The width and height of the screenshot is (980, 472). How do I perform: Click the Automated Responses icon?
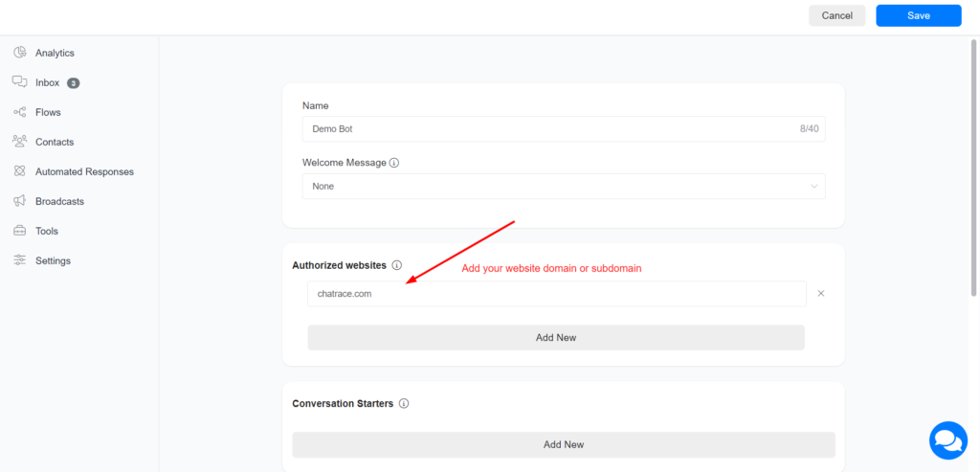point(19,171)
